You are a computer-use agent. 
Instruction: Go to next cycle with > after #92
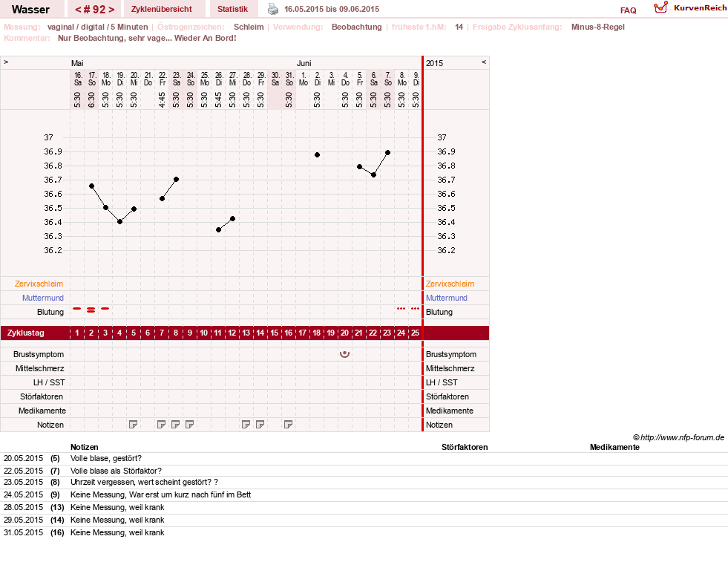[111, 10]
